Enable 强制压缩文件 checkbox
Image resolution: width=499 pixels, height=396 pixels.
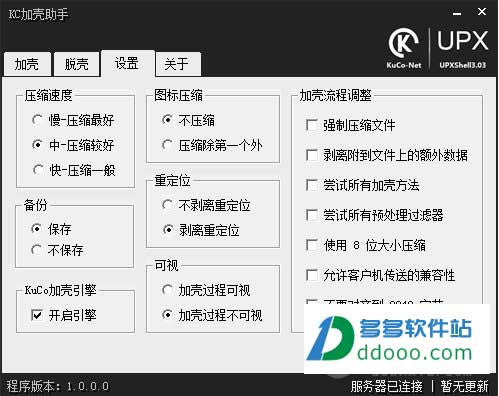351,126
